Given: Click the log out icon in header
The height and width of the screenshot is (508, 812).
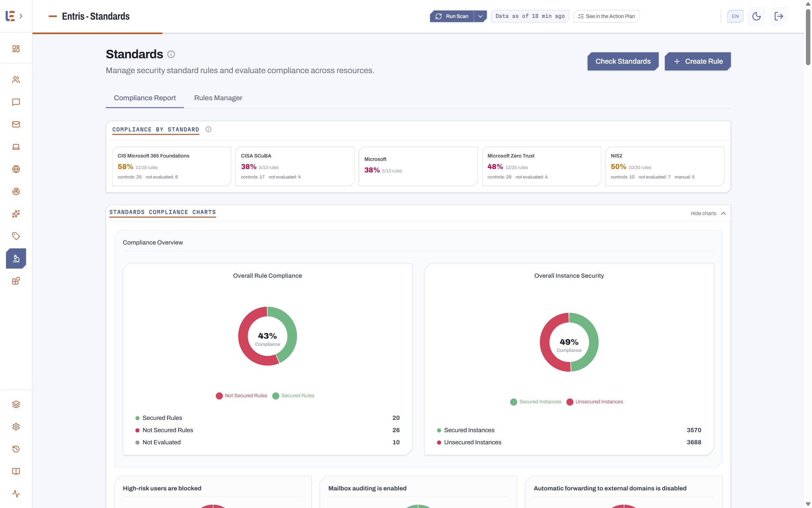Looking at the screenshot, I should point(779,16).
